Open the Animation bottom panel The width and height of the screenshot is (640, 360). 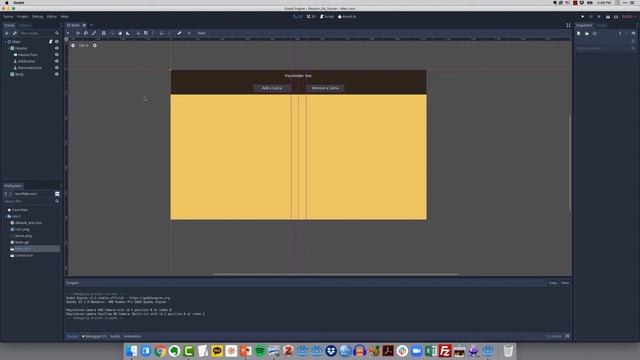point(132,336)
